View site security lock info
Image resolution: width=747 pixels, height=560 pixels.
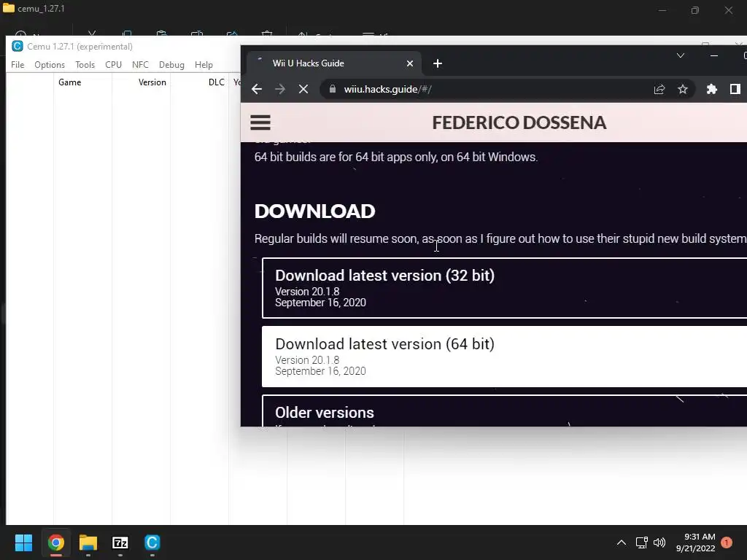click(x=333, y=89)
